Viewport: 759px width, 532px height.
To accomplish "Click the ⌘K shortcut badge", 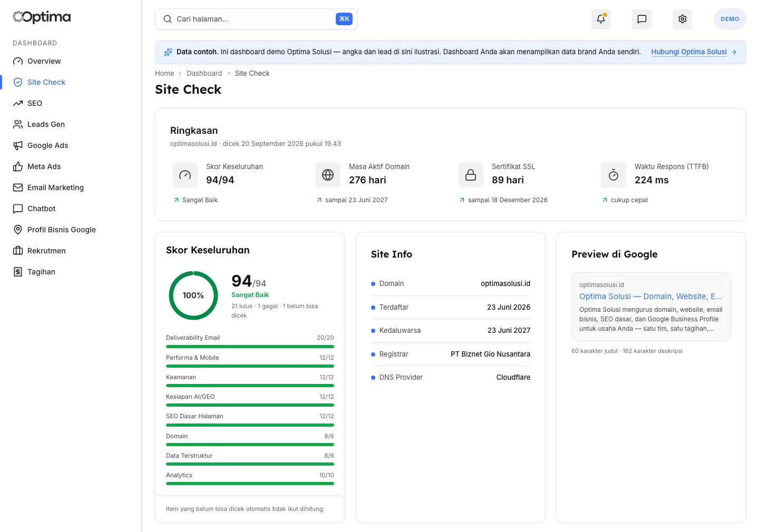I will 344,19.
